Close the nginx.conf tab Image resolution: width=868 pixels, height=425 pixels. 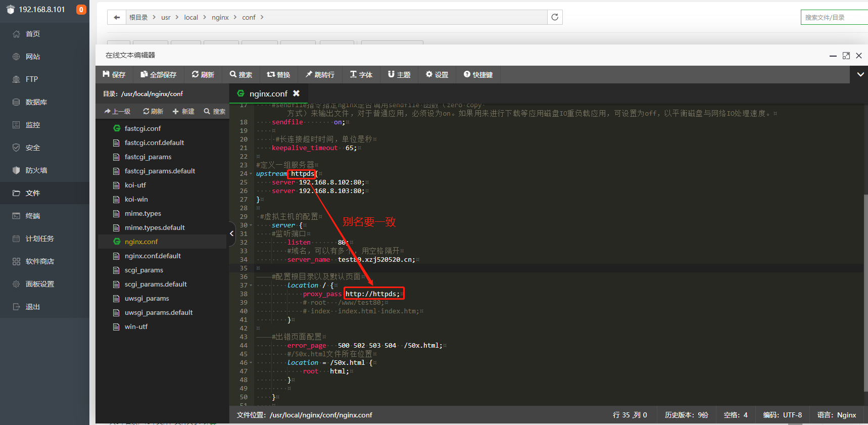(x=297, y=93)
